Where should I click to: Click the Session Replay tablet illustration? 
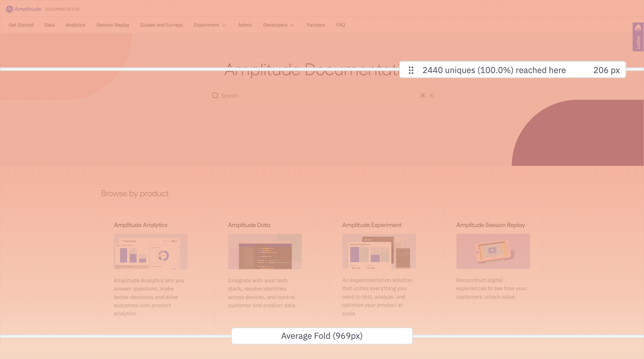493,252
